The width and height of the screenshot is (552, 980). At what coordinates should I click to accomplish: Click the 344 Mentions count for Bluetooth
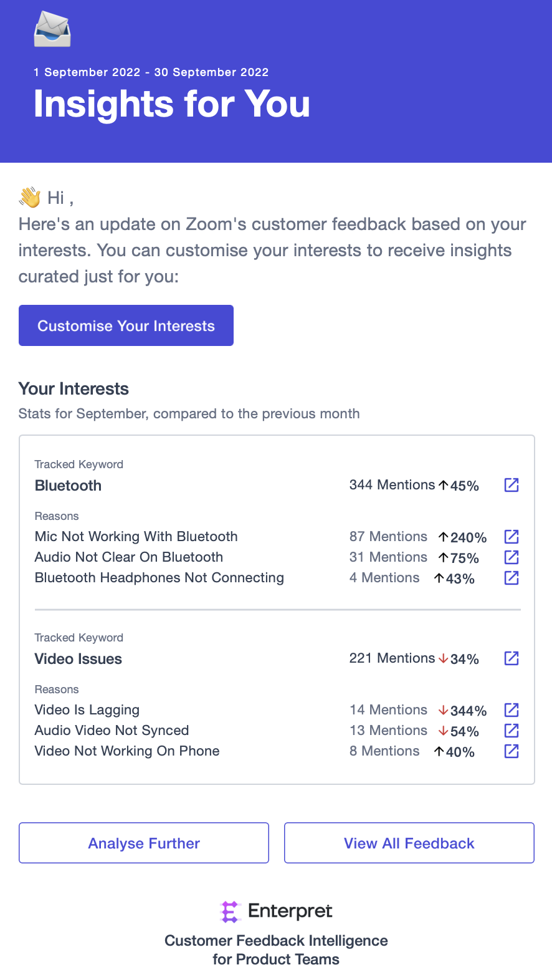click(392, 485)
